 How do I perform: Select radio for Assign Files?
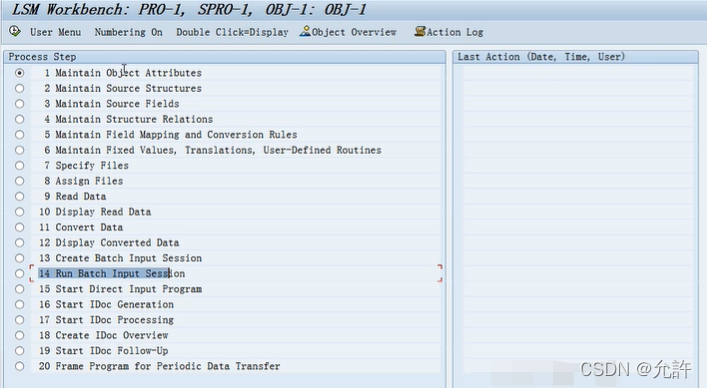point(19,181)
